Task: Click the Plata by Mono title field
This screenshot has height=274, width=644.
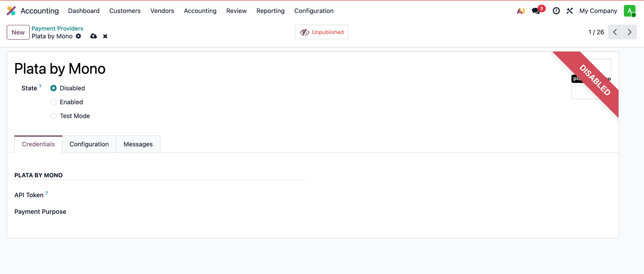Action: [x=60, y=69]
